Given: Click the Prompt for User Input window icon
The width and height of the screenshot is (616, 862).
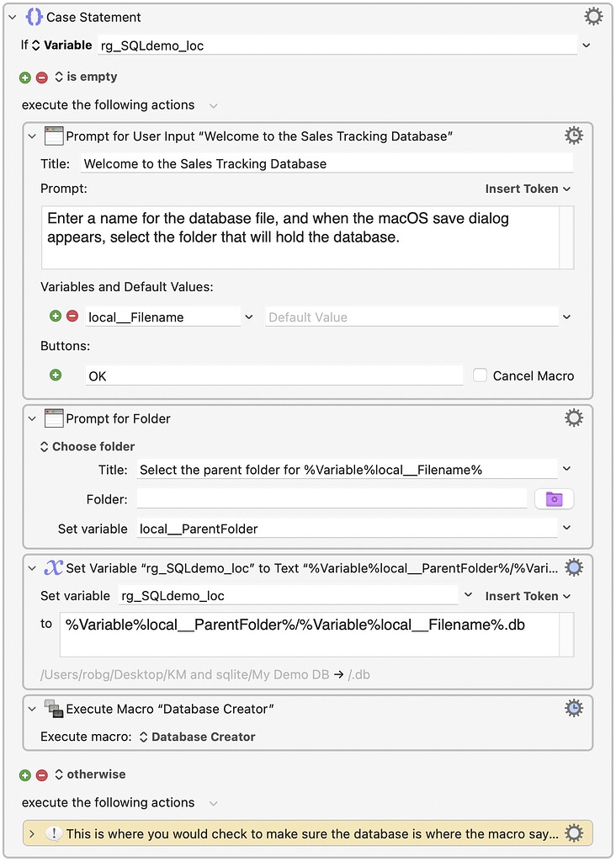Looking at the screenshot, I should coord(53,136).
